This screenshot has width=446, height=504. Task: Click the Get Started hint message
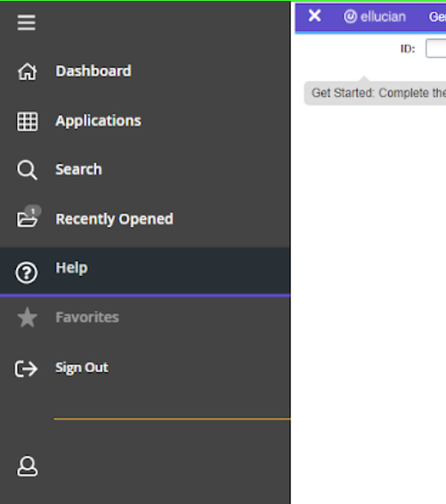click(x=375, y=93)
